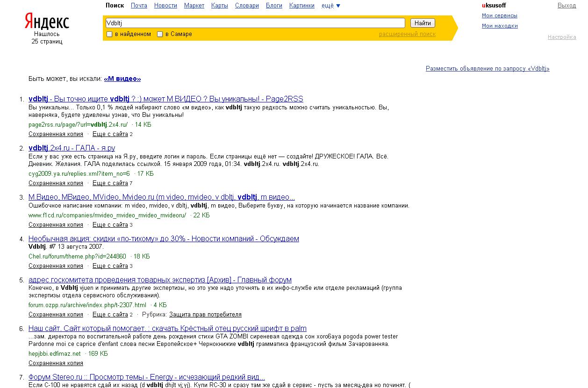Click 'Еще с сайта' under cyg2009.ya.ru result

coord(110,183)
